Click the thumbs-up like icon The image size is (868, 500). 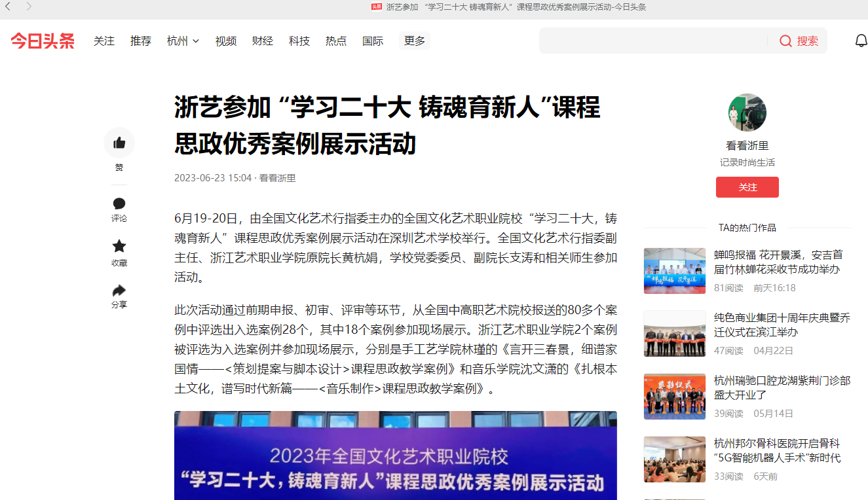(119, 143)
